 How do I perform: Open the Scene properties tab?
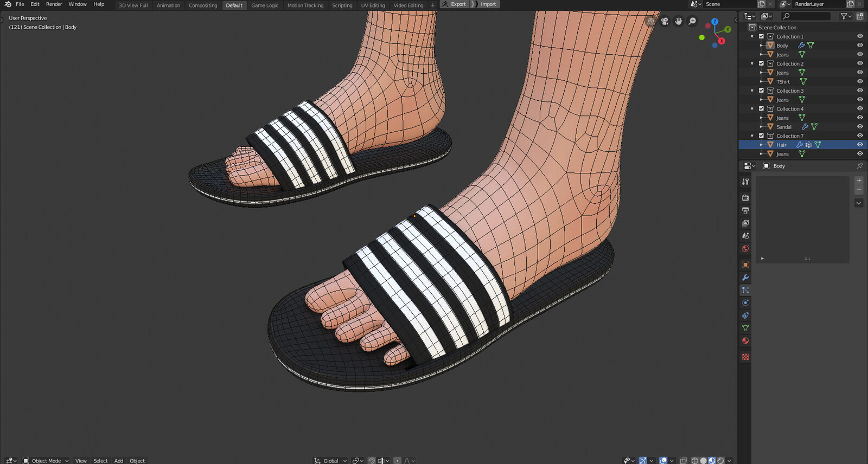745,236
